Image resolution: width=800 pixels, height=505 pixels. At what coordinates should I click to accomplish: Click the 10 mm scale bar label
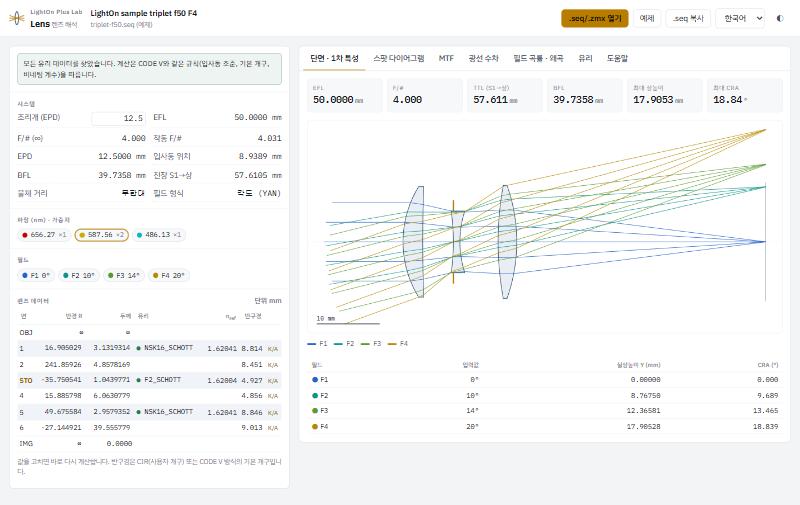pyautogui.click(x=326, y=318)
